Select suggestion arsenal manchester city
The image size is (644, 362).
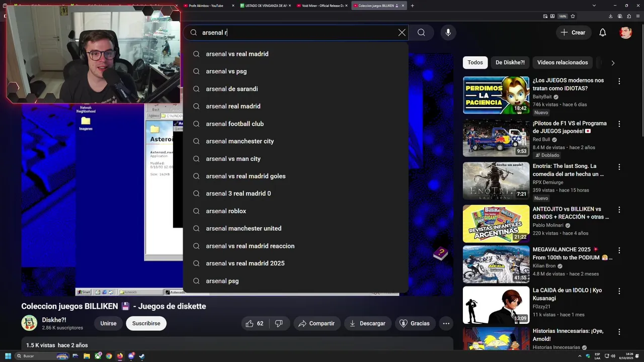pos(295,141)
